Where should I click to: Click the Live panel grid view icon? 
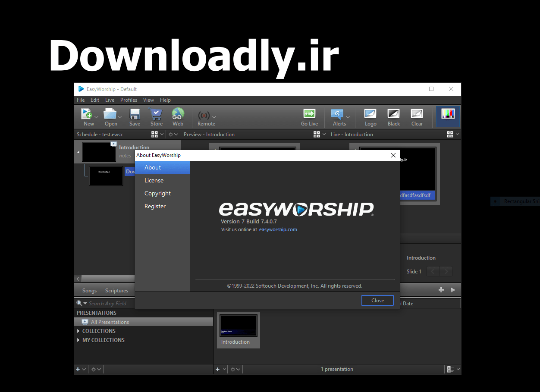pyautogui.click(x=450, y=135)
